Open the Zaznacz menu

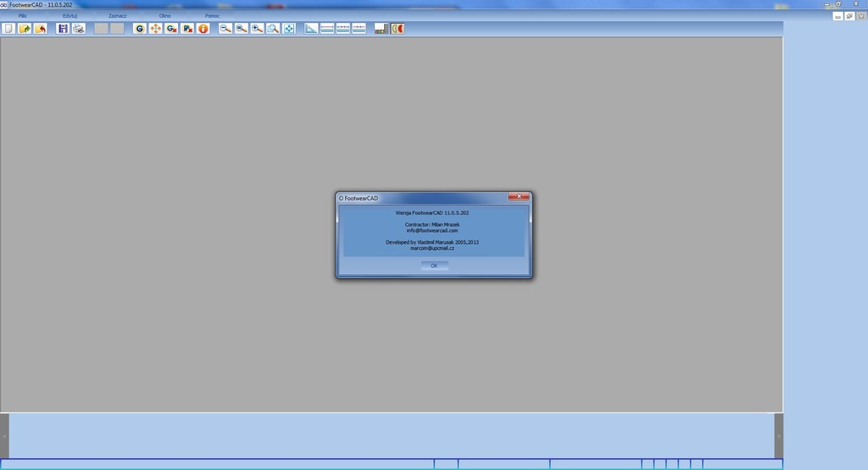pyautogui.click(x=117, y=16)
